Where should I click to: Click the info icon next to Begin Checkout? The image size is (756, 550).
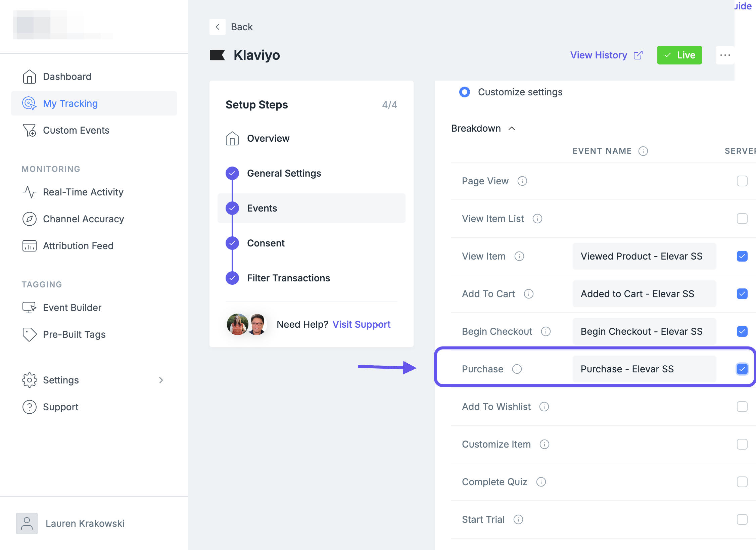coord(546,331)
